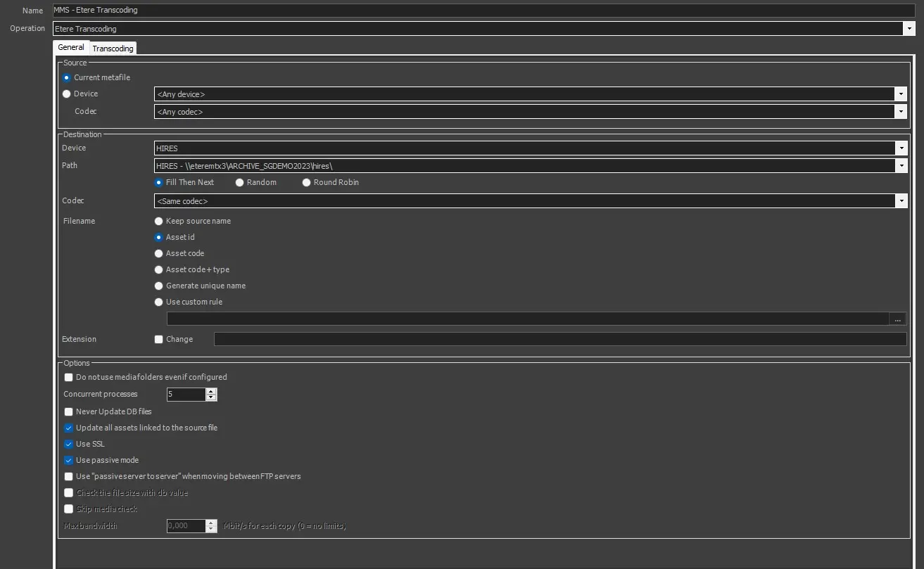Select Random path distribution option
Image resolution: width=924 pixels, height=569 pixels.
pos(240,183)
